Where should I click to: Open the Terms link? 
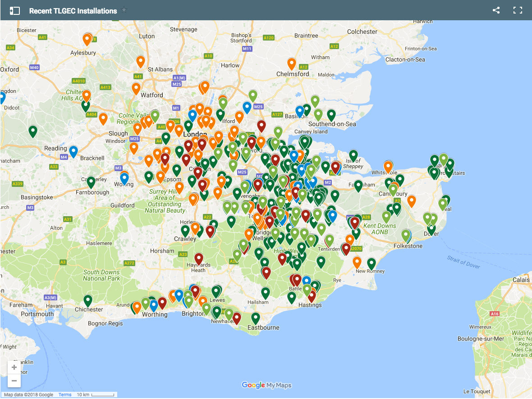tap(64, 394)
